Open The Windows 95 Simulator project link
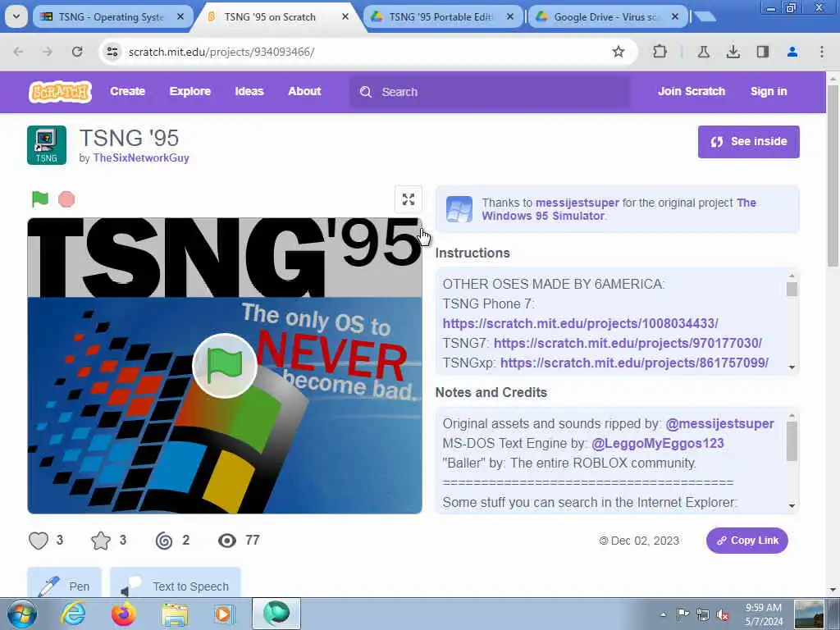Screen dimensions: 840x630 click(619, 209)
